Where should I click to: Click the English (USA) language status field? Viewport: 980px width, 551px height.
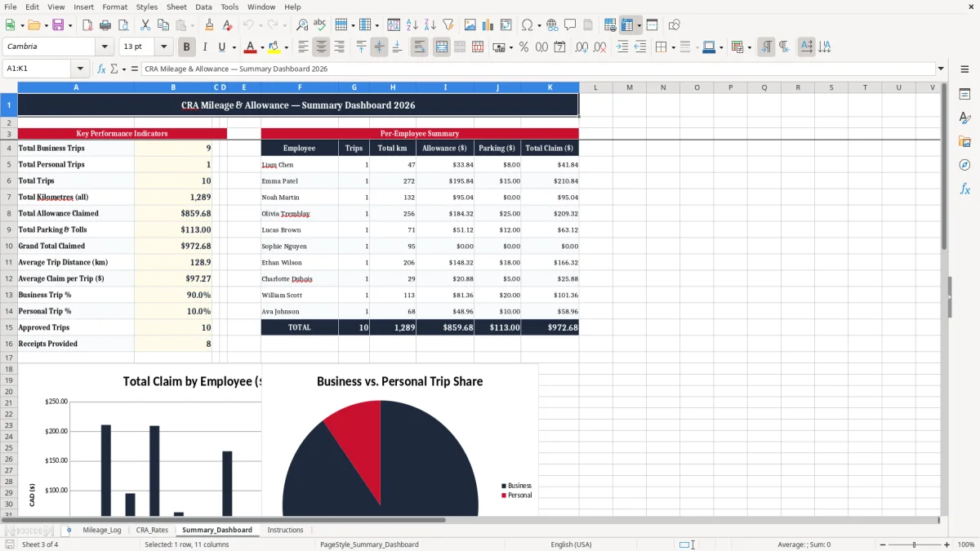[x=572, y=544]
